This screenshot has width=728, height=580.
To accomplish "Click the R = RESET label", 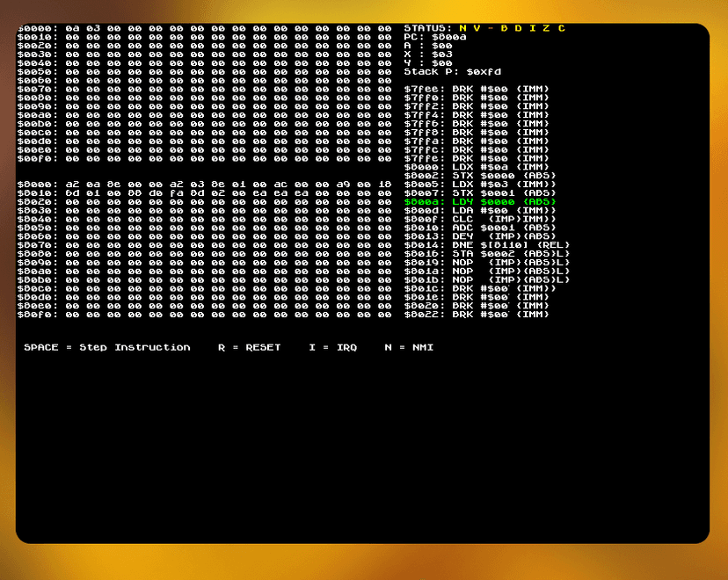I will (250, 347).
